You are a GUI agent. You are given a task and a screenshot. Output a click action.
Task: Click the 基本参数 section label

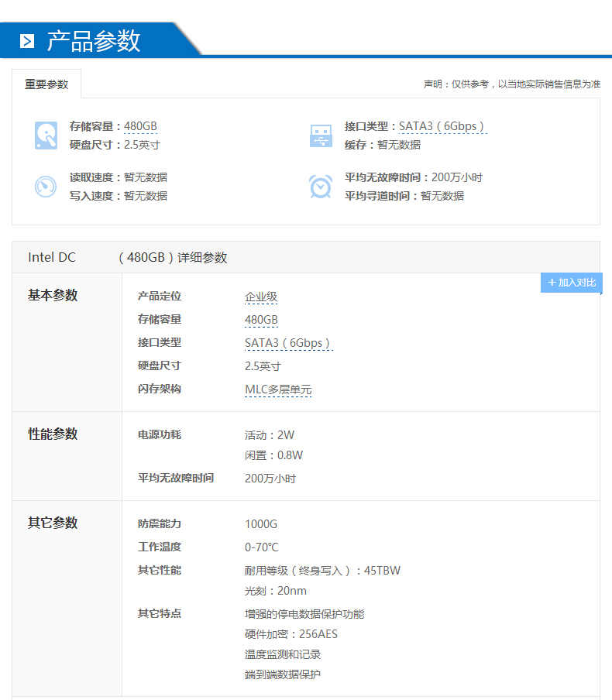(x=53, y=295)
